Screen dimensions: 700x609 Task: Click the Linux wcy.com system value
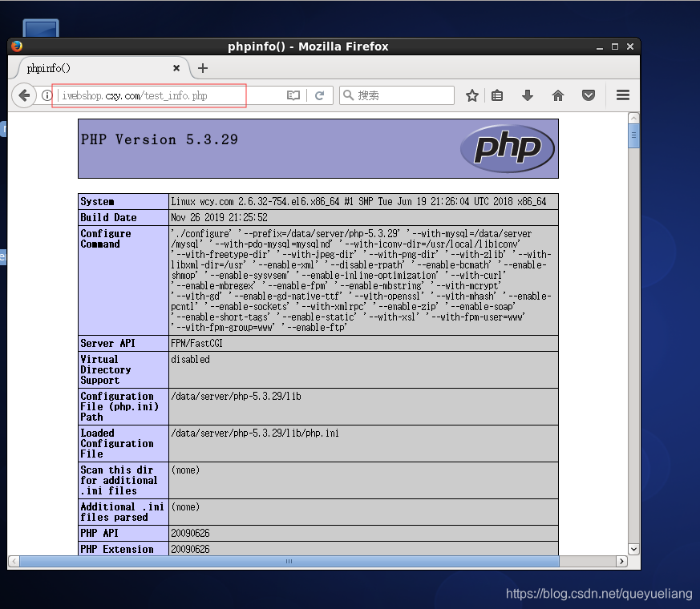coord(358,202)
